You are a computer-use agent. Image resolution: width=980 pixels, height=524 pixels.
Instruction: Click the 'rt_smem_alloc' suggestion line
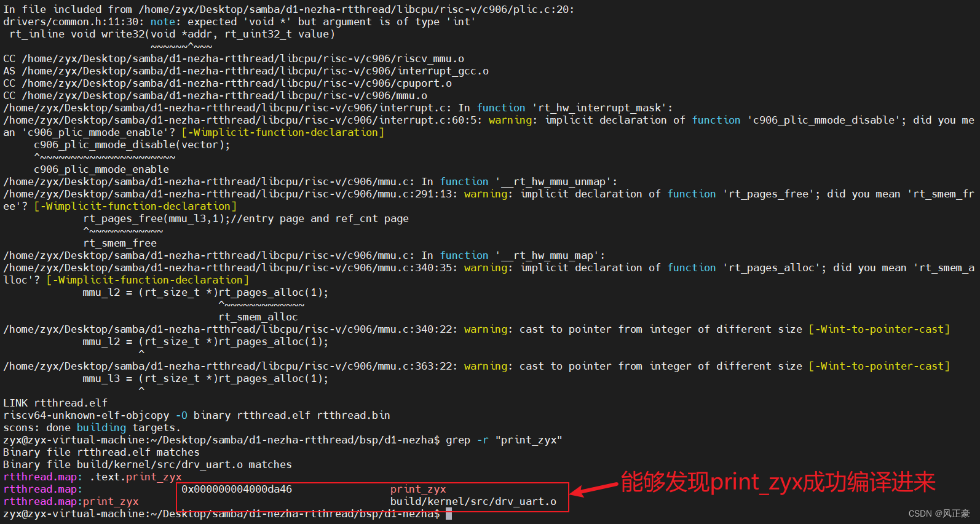coord(258,317)
